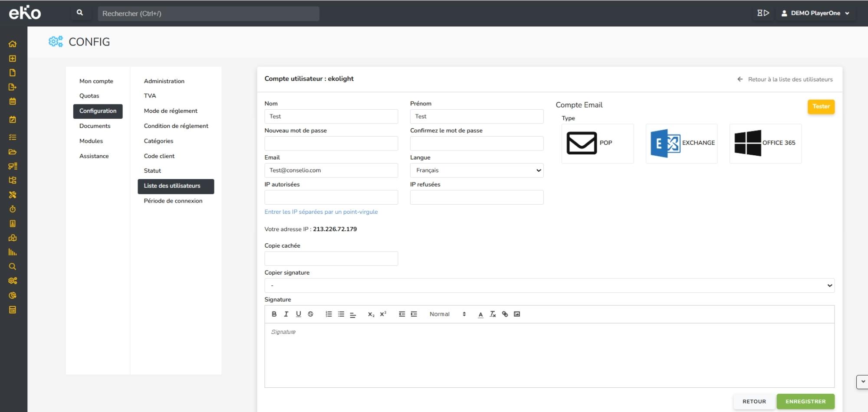Viewport: 868px width, 412px height.
Task: Open the crossed tools icon in sidebar
Action: point(13,195)
